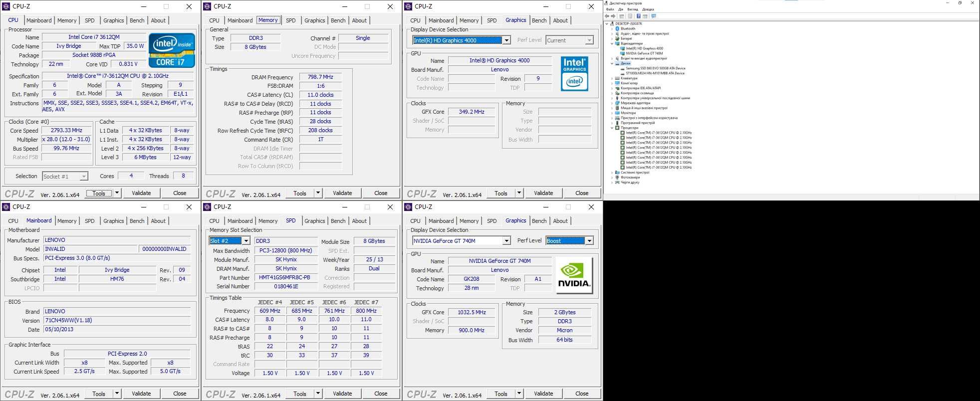Image resolution: width=980 pixels, height=401 pixels.
Task: Select Intel(R) HD Graphics 4000 in device tree
Action: pyautogui.click(x=644, y=48)
